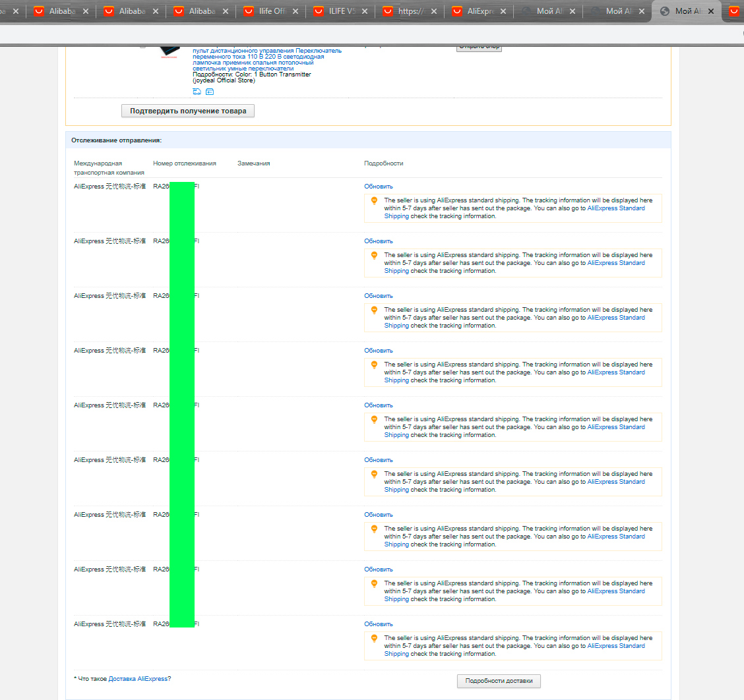Click the card icon beside the truck icon

coord(210,92)
